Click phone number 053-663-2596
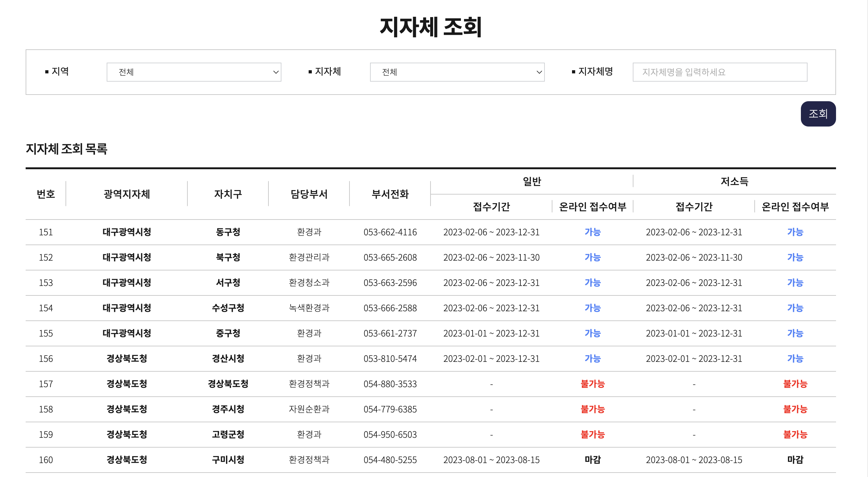This screenshot has width=868, height=477. pos(390,282)
